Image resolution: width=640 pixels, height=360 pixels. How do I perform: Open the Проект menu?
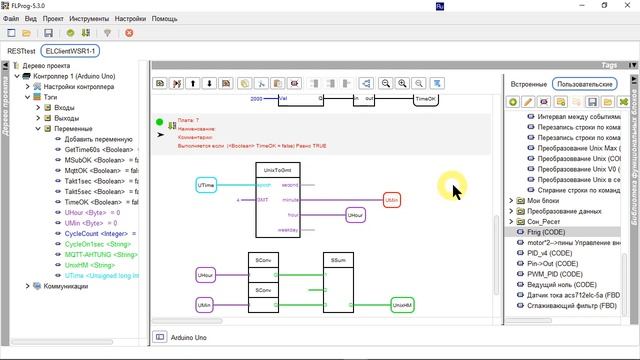(53, 19)
